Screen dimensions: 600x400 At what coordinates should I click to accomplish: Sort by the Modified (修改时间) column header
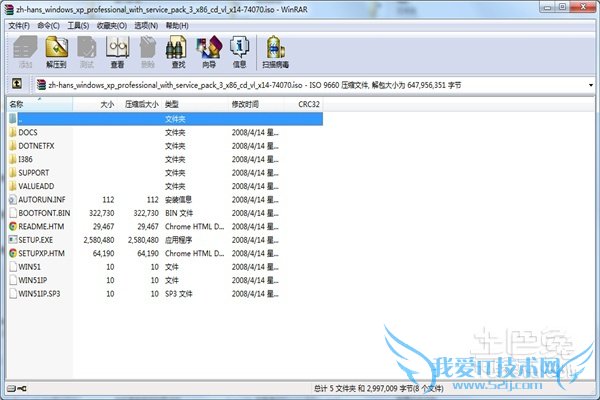256,104
